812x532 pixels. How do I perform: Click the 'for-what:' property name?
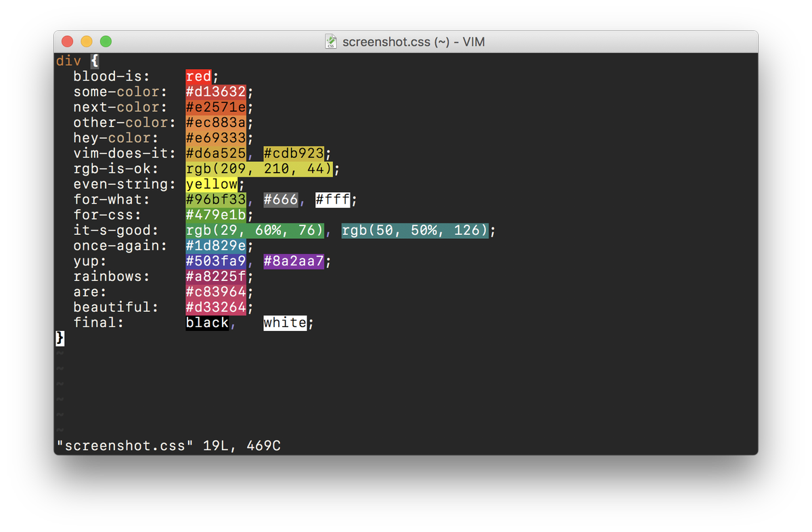click(112, 200)
